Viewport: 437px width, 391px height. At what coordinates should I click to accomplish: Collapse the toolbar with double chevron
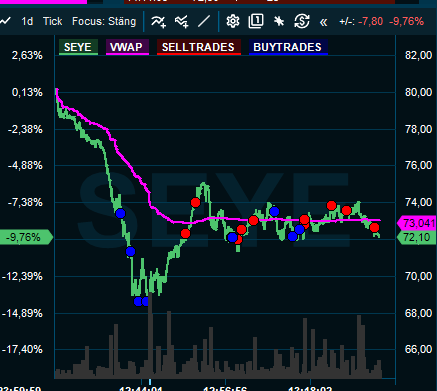point(323,22)
